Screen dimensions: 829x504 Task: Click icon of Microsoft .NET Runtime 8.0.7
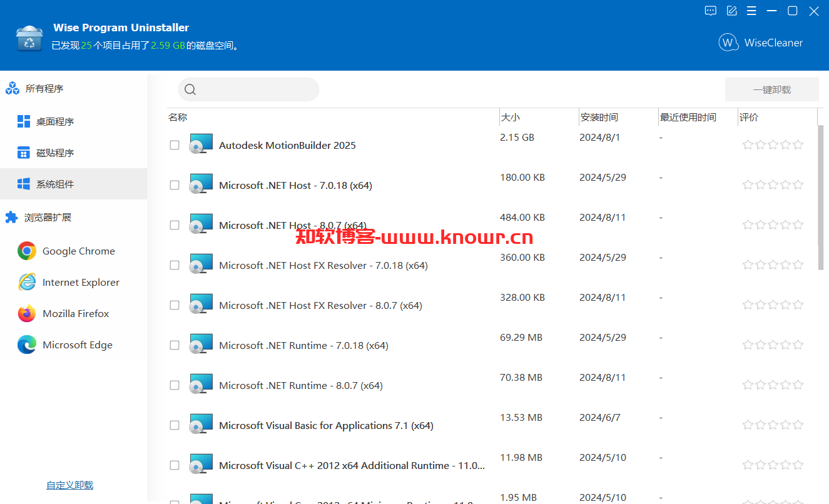201,385
